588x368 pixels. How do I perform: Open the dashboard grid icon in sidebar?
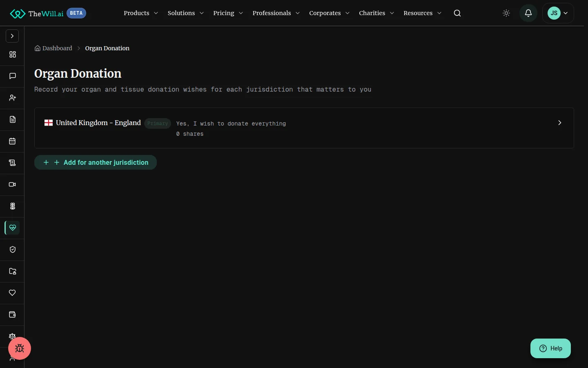(13, 54)
